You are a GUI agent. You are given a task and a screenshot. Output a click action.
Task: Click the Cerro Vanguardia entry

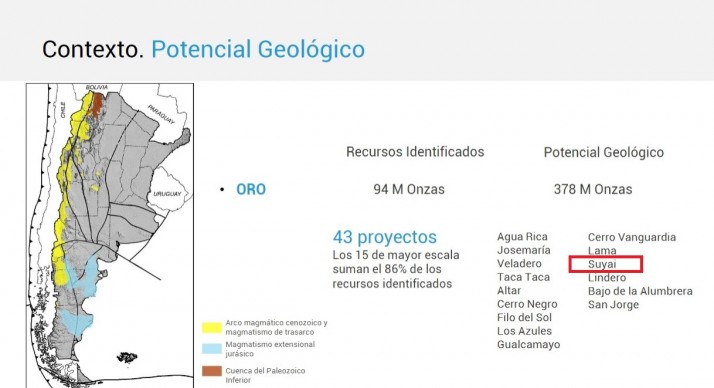coord(632,237)
